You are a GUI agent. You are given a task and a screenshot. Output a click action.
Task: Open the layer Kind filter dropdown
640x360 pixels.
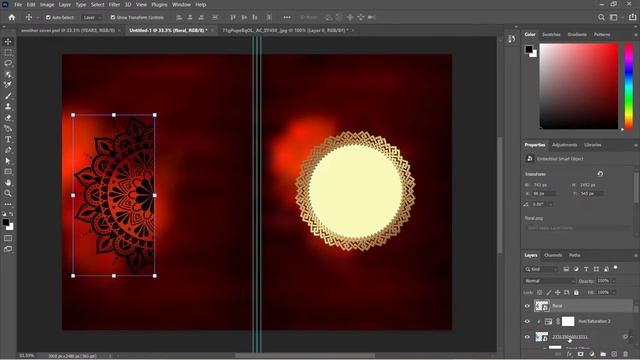tap(541, 269)
